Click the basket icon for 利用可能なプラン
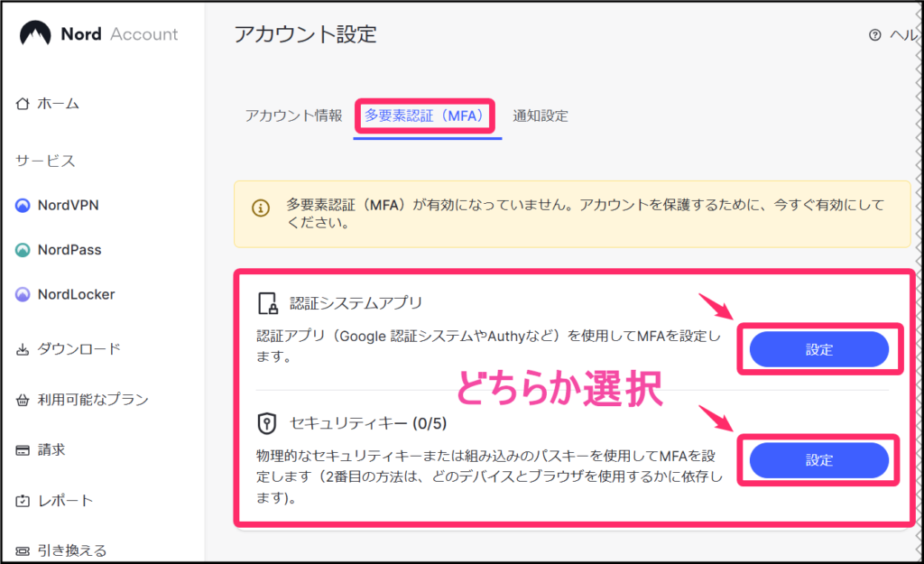This screenshot has height=564, width=924. [x=23, y=400]
